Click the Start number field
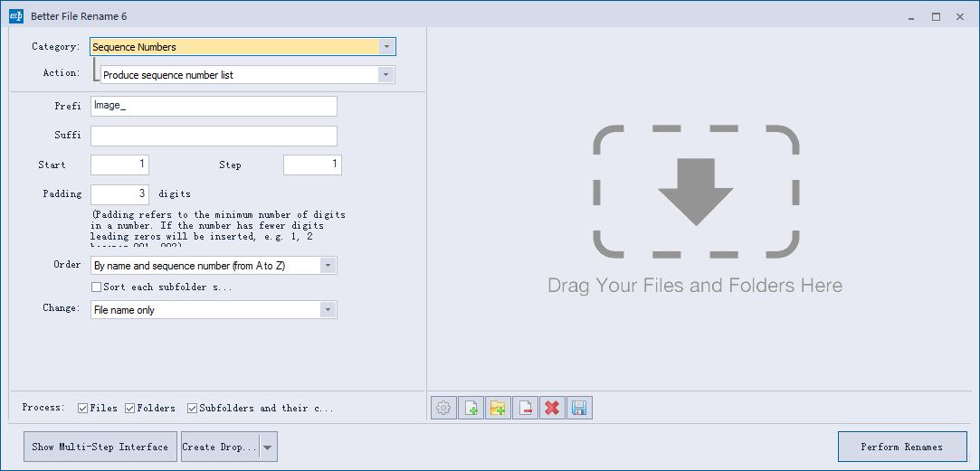 [120, 165]
